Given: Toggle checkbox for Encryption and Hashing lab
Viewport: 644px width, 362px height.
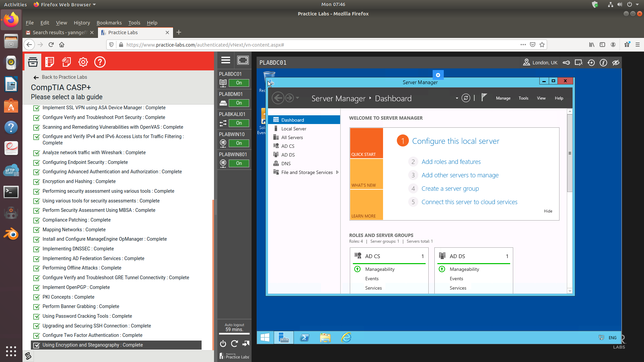Looking at the screenshot, I should pyautogui.click(x=37, y=182).
